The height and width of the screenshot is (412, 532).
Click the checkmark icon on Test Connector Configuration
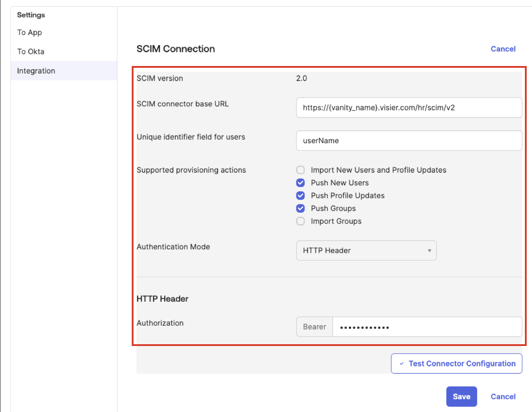pos(402,363)
